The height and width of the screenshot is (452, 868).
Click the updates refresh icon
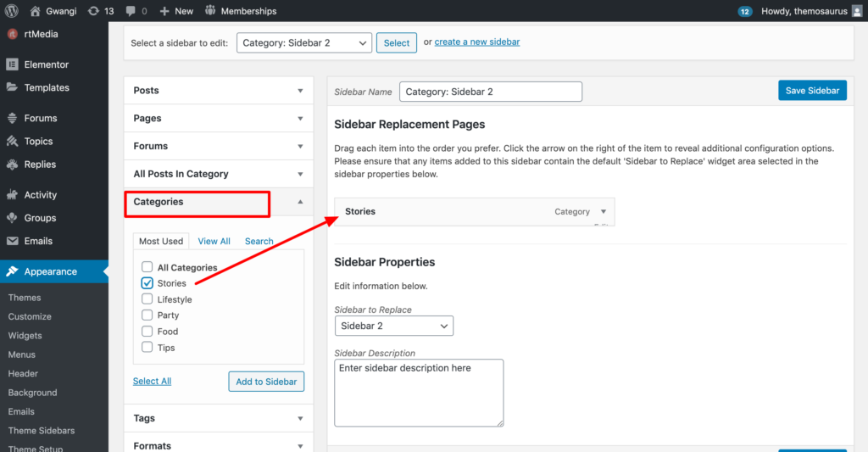pos(93,11)
